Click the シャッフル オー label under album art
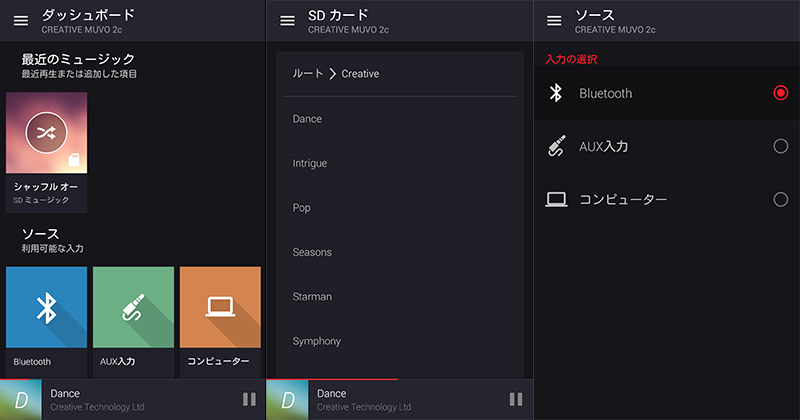Image resolution: width=800 pixels, height=420 pixels. [46, 187]
